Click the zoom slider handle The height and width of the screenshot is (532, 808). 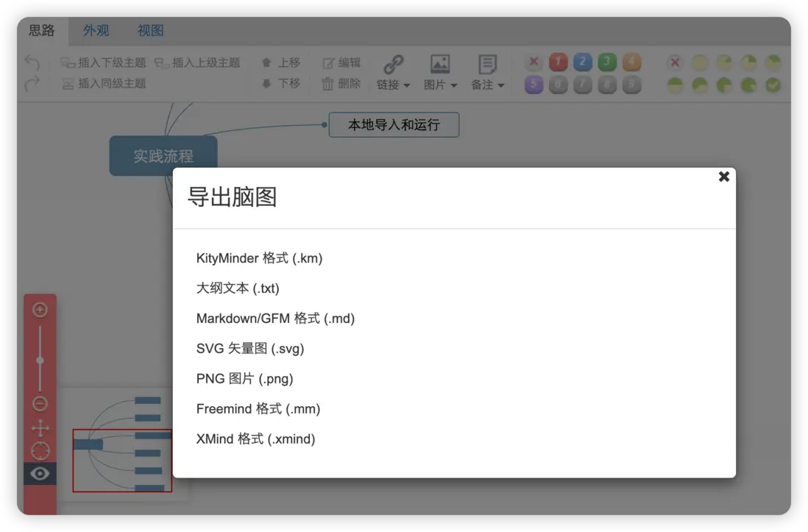click(x=40, y=361)
